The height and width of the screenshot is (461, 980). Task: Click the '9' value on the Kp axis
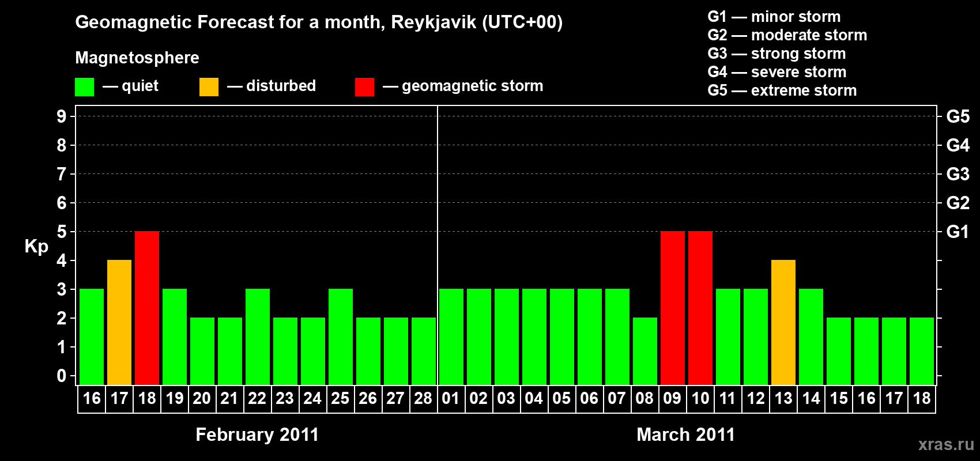pyautogui.click(x=62, y=116)
